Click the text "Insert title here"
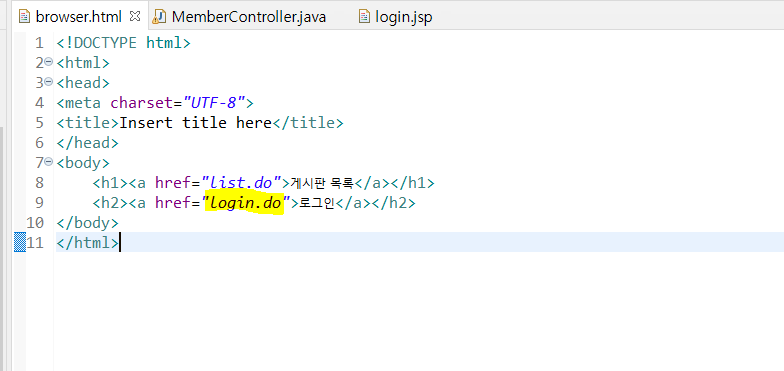The height and width of the screenshot is (371, 784). [x=196, y=123]
